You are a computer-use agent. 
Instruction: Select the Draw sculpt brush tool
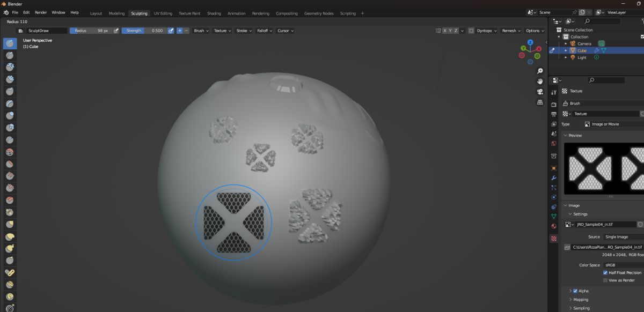click(10, 43)
